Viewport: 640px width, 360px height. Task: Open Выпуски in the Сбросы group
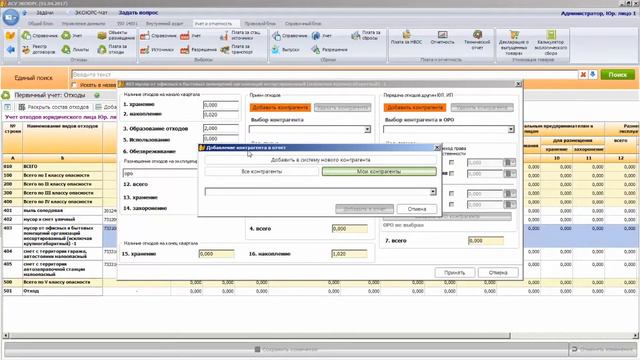285,50
